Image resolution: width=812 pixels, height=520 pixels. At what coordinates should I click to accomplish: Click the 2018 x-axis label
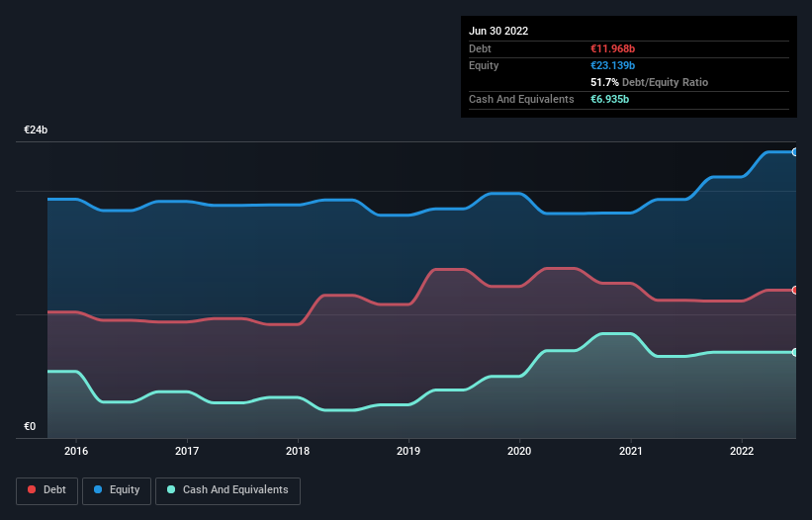click(x=298, y=451)
